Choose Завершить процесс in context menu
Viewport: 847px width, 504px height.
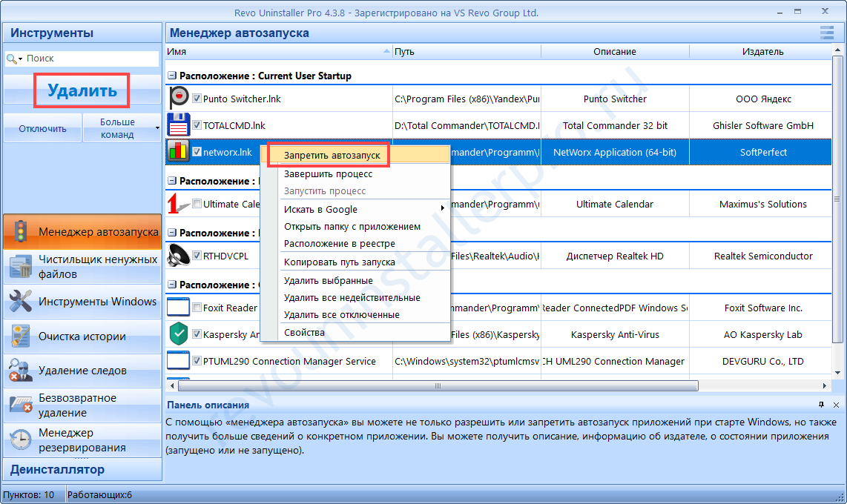pos(355,173)
